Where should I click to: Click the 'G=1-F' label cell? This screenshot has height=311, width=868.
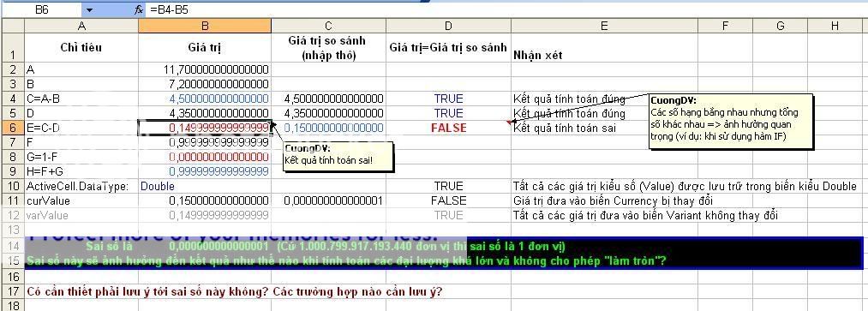click(x=81, y=157)
